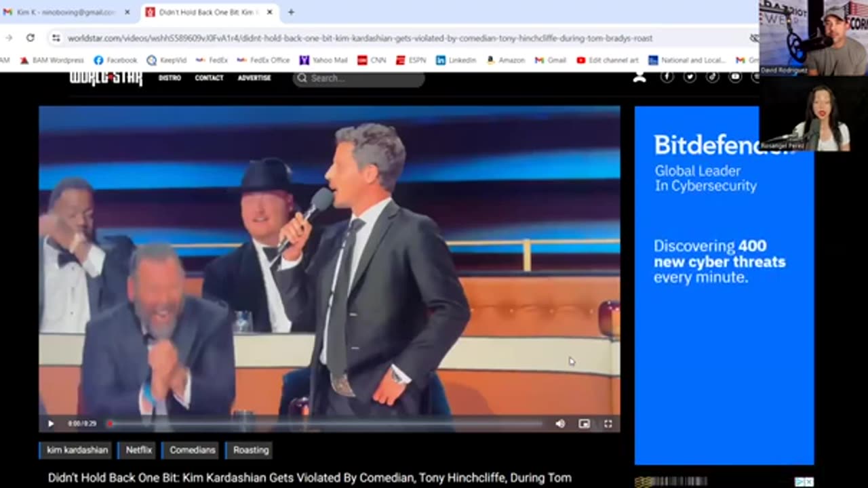Image resolution: width=868 pixels, height=488 pixels.
Task: Open the CONTACT menu item
Action: point(209,78)
